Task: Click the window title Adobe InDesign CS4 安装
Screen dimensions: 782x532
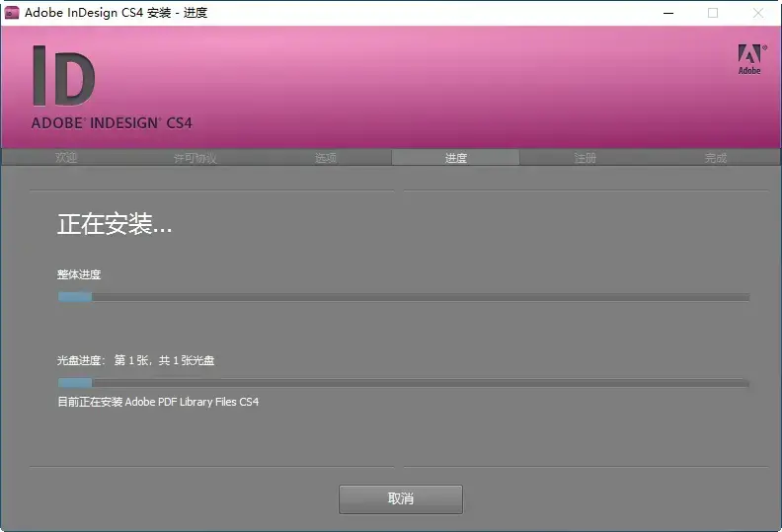Action: point(116,13)
